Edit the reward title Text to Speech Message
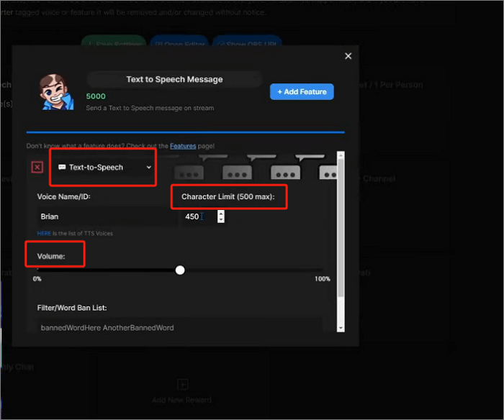 pyautogui.click(x=174, y=79)
